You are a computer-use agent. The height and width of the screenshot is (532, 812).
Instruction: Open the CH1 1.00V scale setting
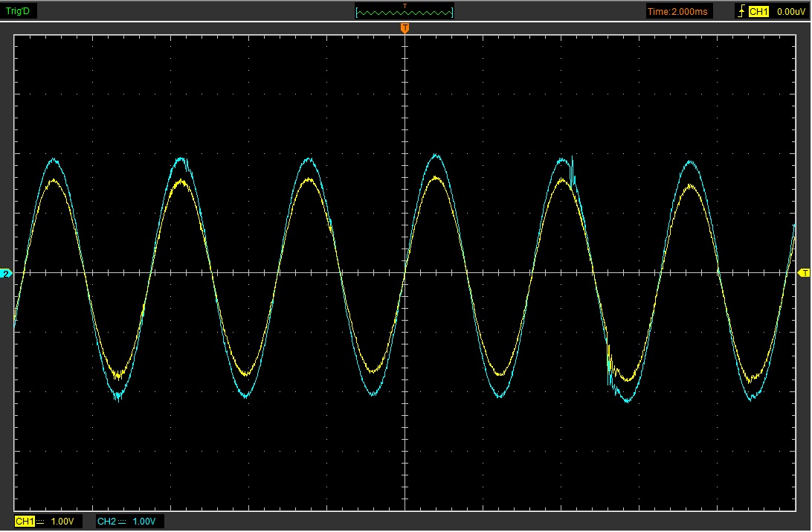(x=62, y=522)
